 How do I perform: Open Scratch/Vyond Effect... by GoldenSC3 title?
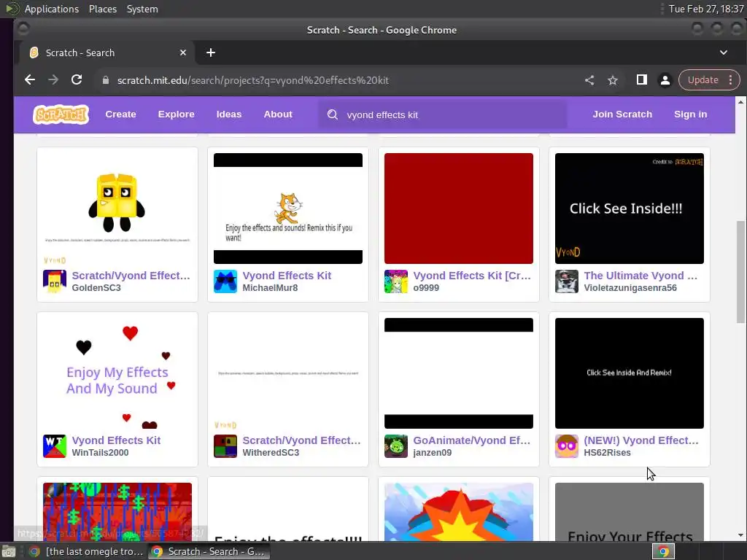click(131, 275)
